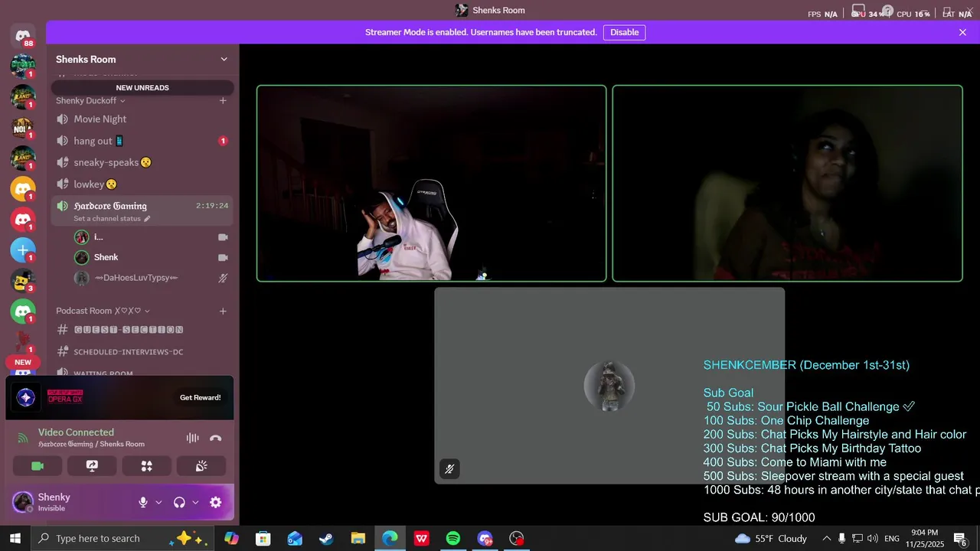
Task: Focus the gray avatar-only participant tile
Action: pyautogui.click(x=609, y=386)
